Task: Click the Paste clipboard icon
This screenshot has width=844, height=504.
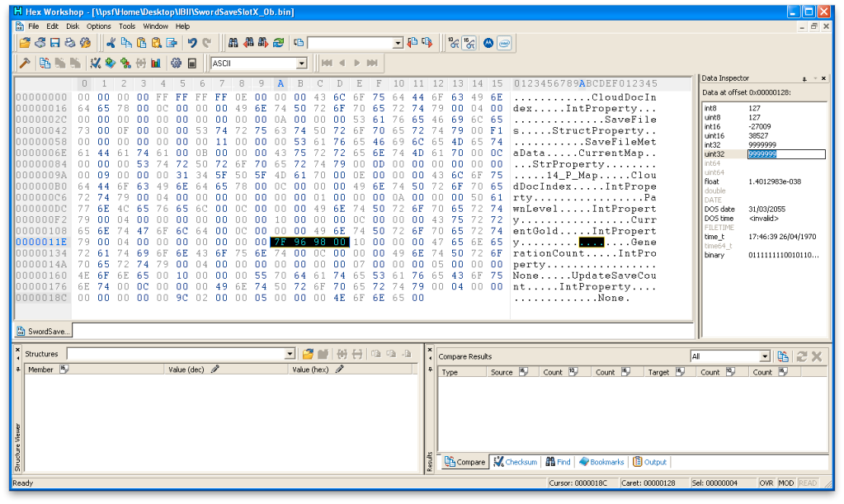Action: tap(142, 43)
